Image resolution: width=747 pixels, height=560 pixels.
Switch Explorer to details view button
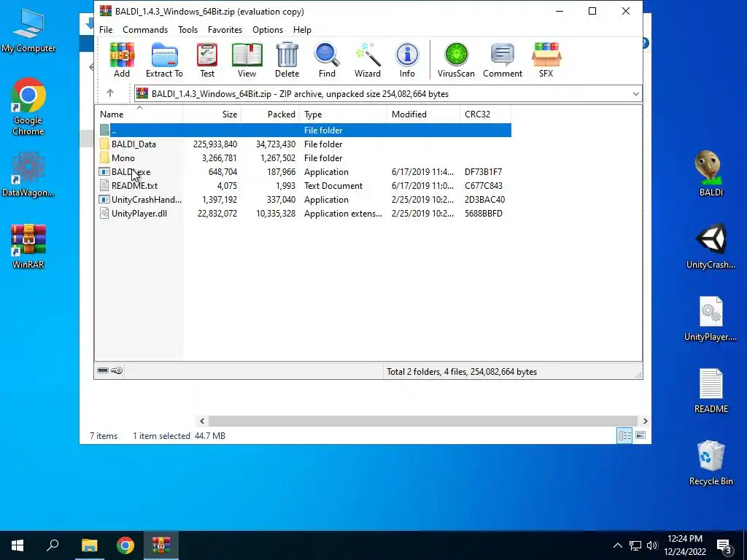point(624,435)
